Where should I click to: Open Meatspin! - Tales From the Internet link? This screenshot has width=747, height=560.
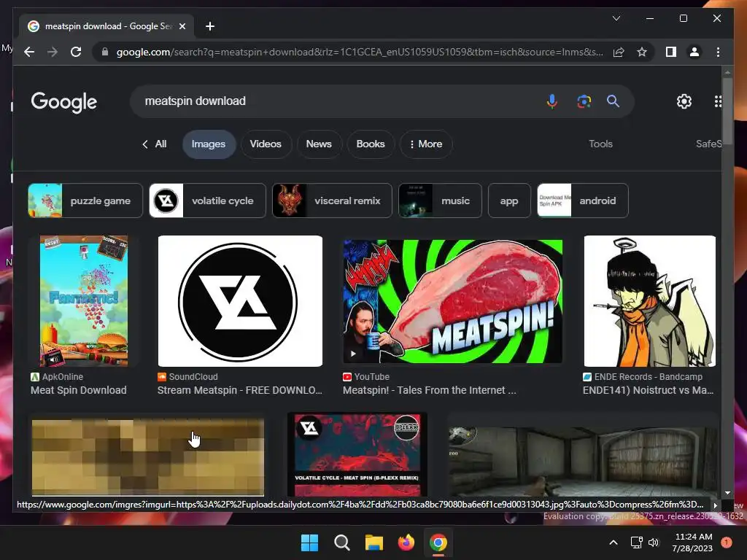coord(429,390)
